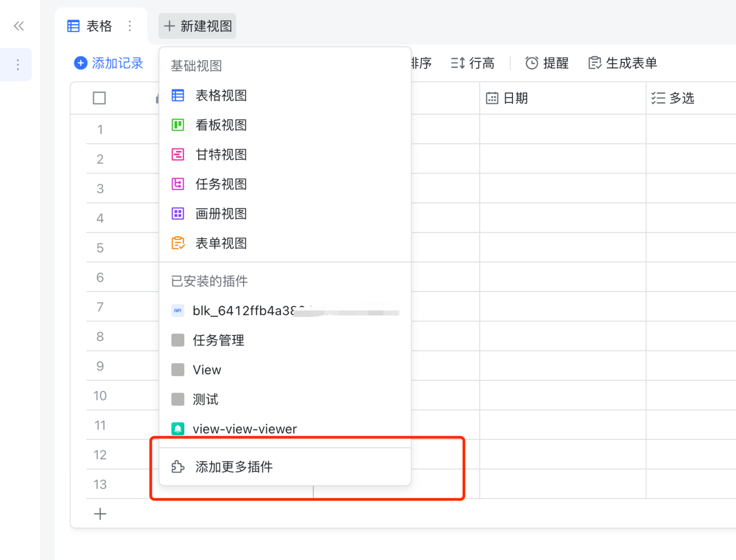Screen dimensions: 736x560
Task: Select the 看板视图 (Kanban view) option
Action: click(221, 125)
